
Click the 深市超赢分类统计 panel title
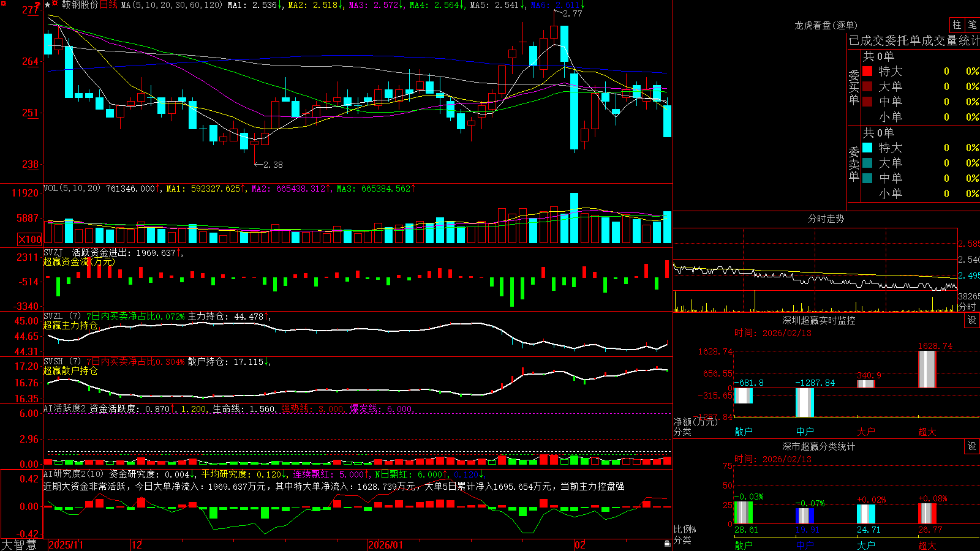pos(819,446)
